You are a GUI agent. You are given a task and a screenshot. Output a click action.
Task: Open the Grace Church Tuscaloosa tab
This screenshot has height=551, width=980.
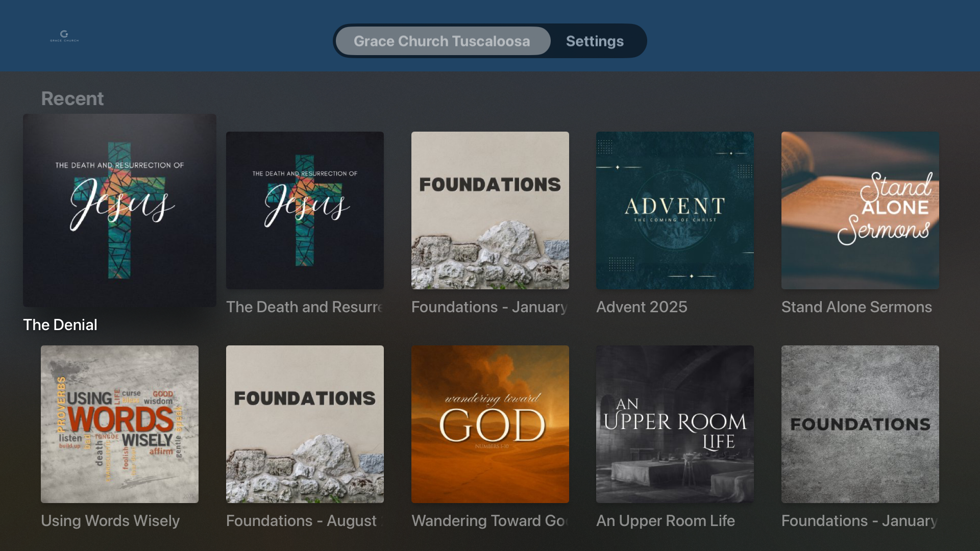point(443,41)
